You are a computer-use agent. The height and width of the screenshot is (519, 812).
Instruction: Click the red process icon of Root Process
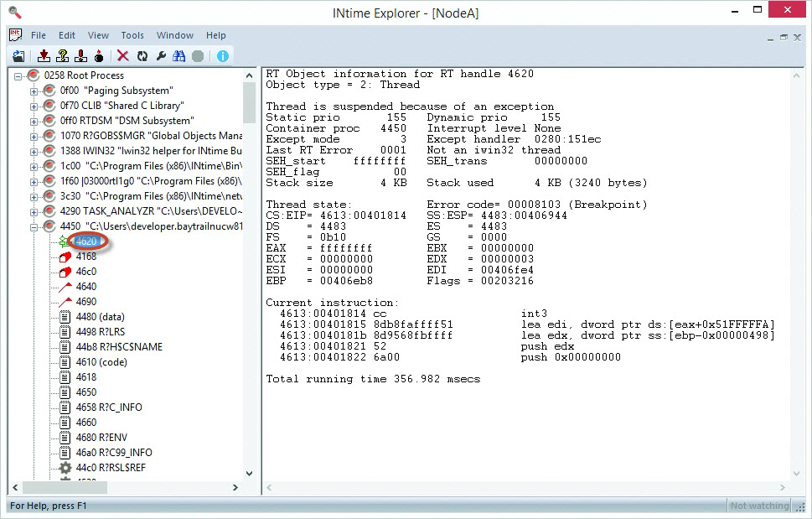click(34, 75)
